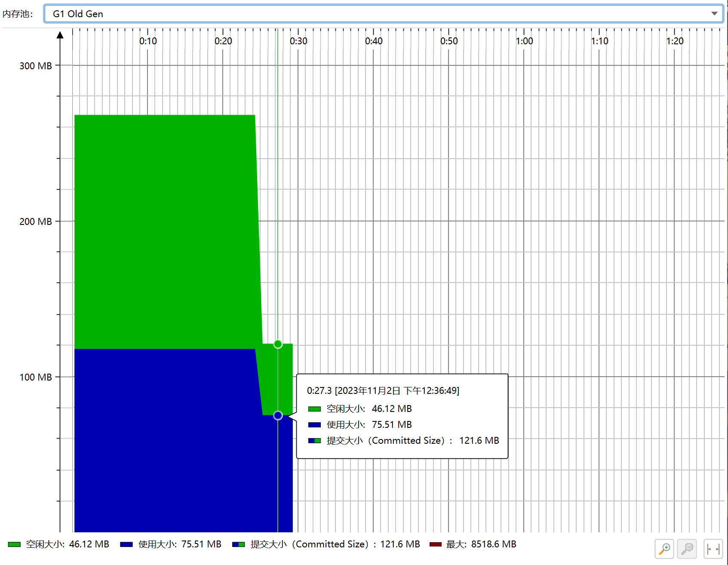728x565 pixels.
Task: Click the green free size swatch in bottom legend
Action: (14, 544)
